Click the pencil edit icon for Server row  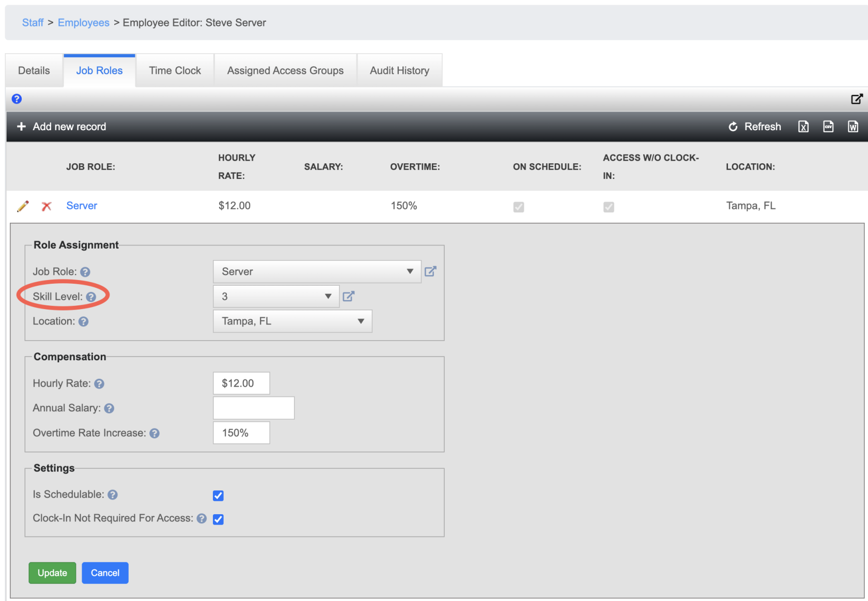(23, 206)
